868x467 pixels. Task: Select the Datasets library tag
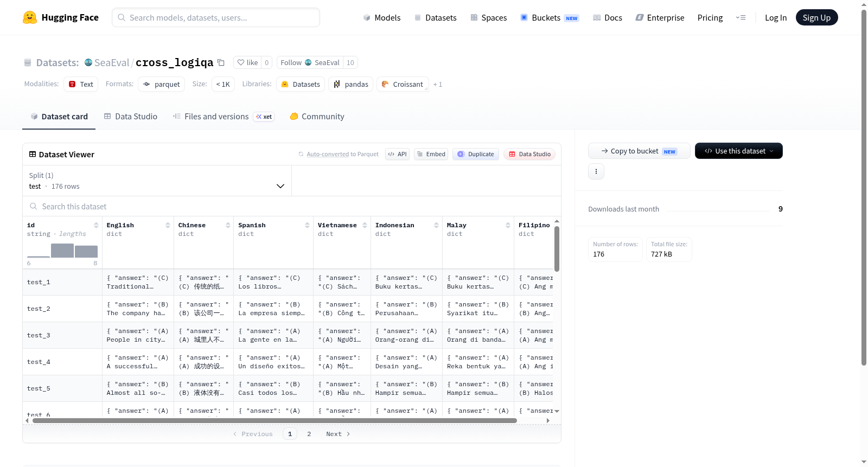tap(301, 84)
